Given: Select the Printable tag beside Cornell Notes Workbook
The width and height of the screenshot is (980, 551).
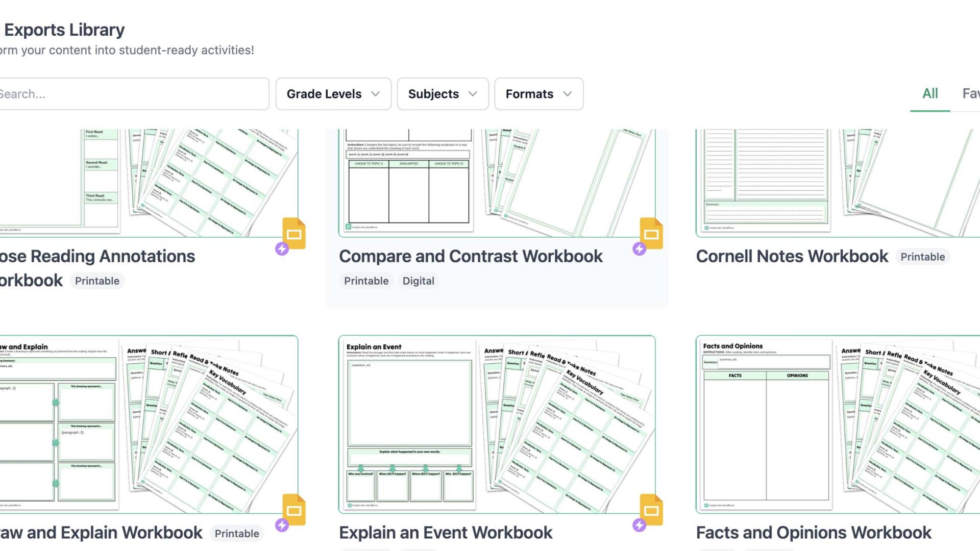Looking at the screenshot, I should 922,257.
